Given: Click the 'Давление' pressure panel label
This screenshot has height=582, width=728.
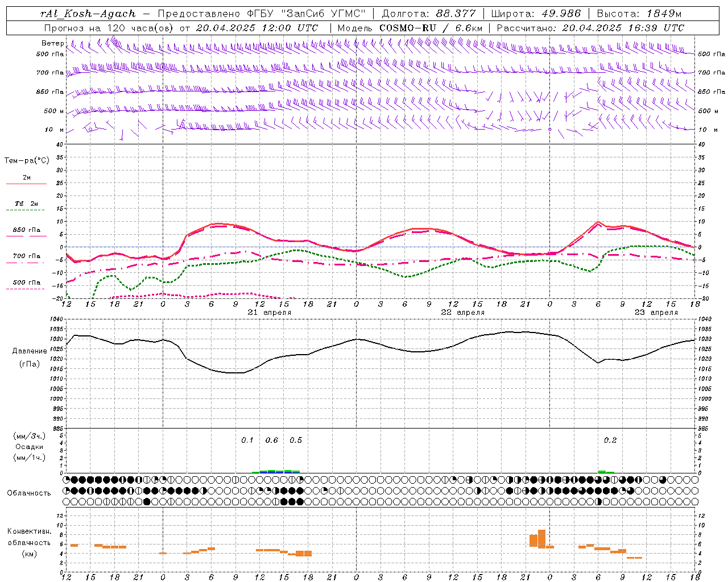Looking at the screenshot, I should [x=29, y=351].
